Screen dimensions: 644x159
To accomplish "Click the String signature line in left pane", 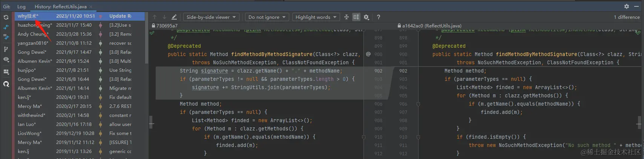I will point(261,71).
